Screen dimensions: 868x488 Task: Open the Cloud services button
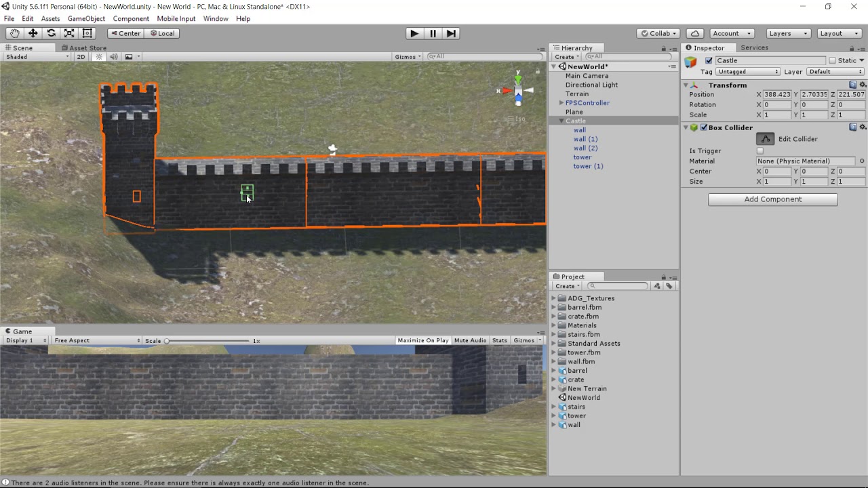[x=694, y=33]
